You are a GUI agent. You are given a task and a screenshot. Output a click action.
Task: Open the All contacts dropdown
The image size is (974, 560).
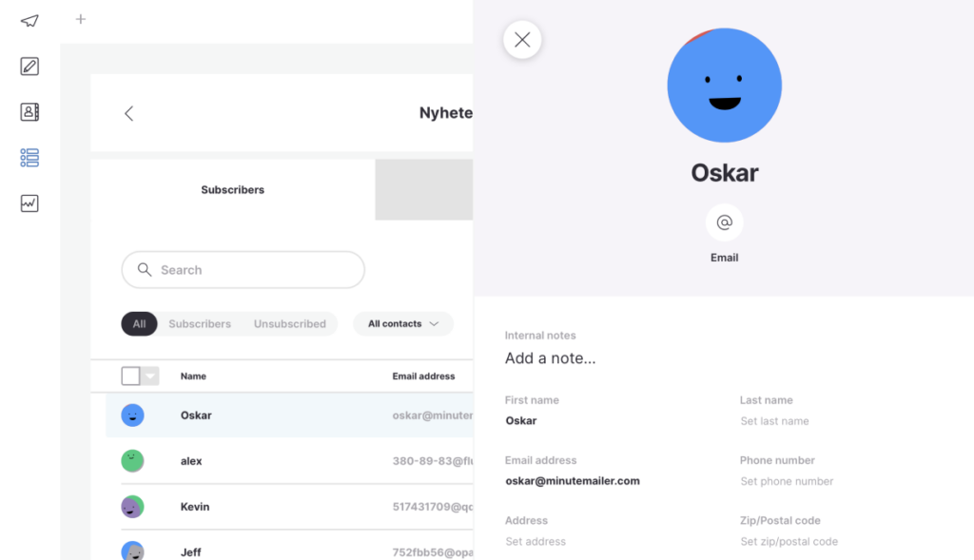(x=403, y=323)
